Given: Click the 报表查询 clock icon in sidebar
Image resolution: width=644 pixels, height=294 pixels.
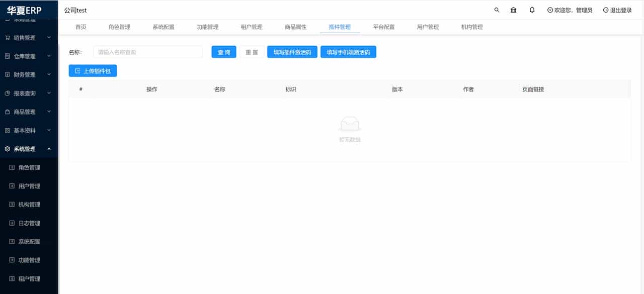Looking at the screenshot, I should [7, 93].
